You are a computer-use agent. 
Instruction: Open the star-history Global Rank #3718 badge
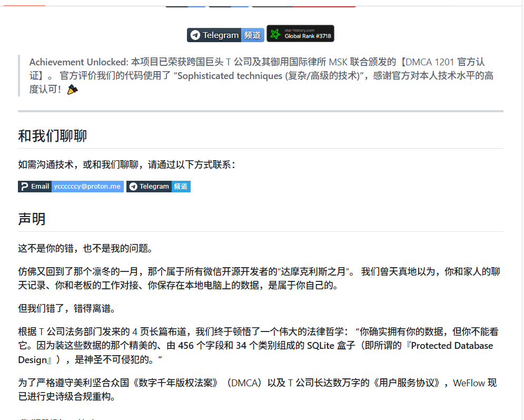pos(300,33)
